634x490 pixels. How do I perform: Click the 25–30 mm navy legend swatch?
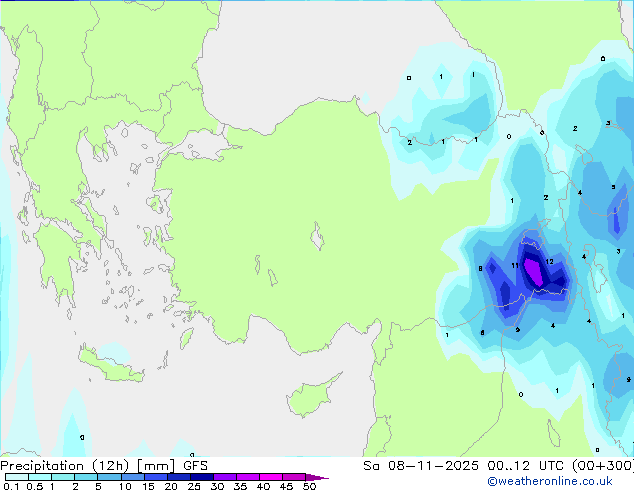click(202, 477)
